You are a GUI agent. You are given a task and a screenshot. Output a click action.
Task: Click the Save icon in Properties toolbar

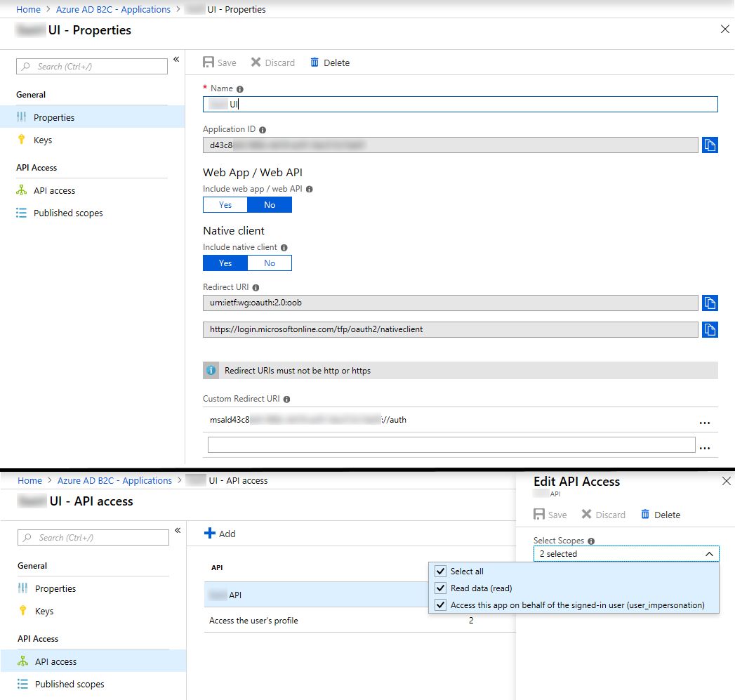point(208,62)
